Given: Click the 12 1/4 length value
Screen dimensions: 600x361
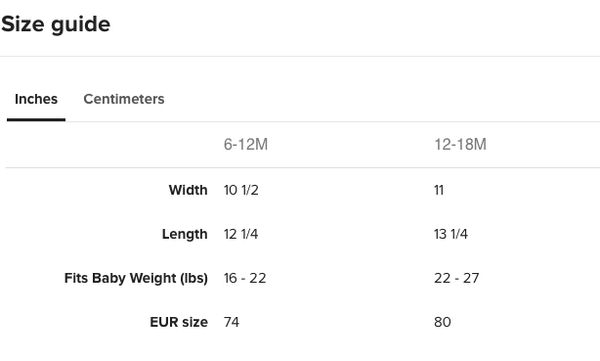Looking at the screenshot, I should [241, 234].
